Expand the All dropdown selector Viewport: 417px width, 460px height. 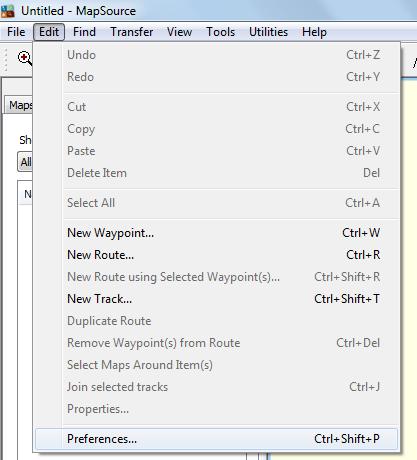25,162
